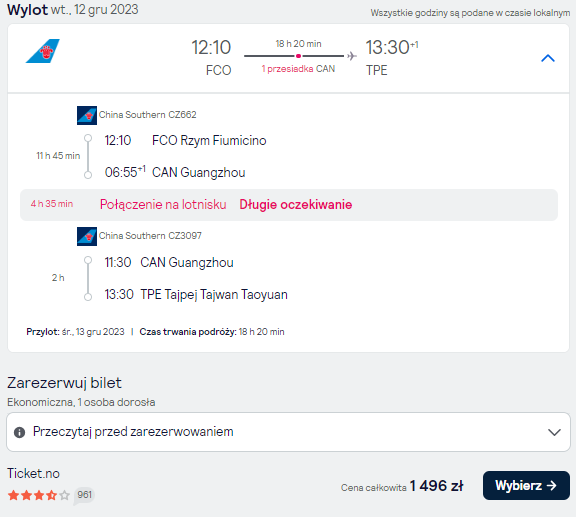
Task: Click the Ticket.no provider name
Action: click(x=33, y=474)
